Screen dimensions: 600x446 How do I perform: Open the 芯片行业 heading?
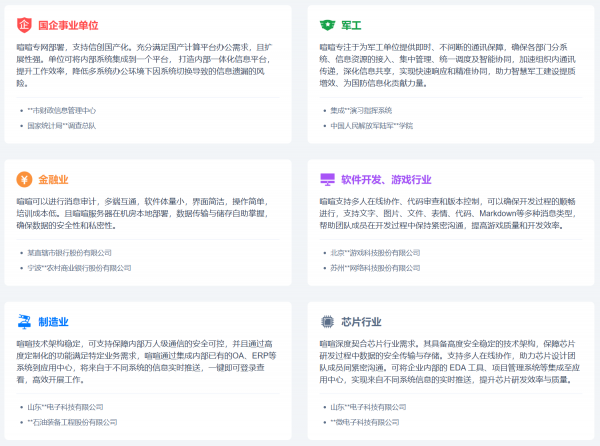click(x=361, y=322)
